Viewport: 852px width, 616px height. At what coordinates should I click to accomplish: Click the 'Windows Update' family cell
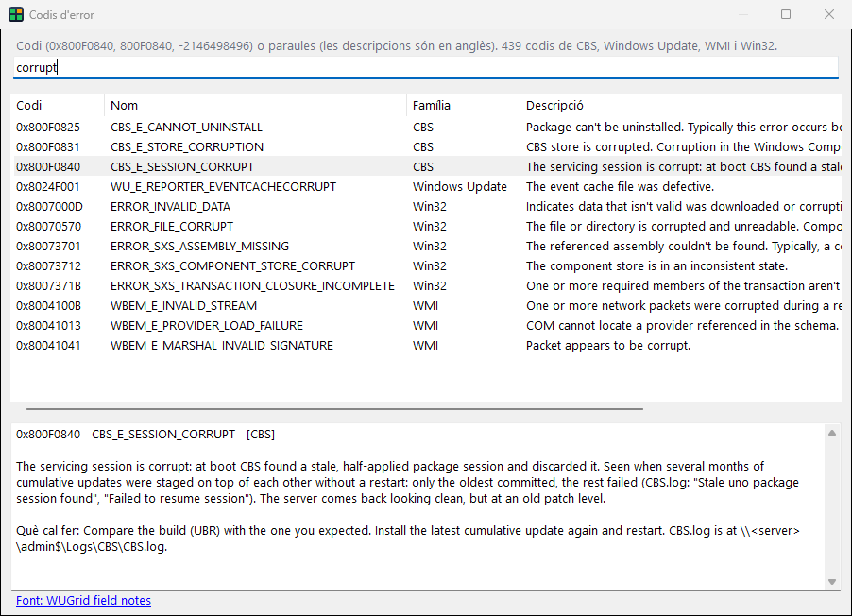tap(460, 186)
